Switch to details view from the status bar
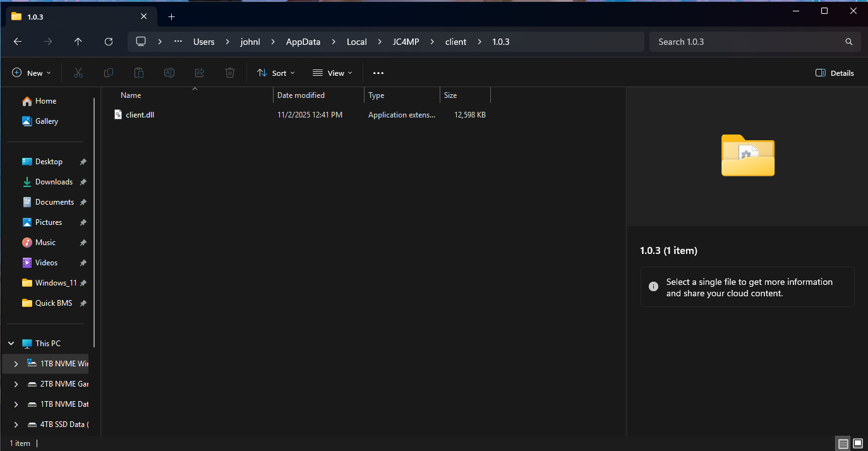 (x=843, y=443)
